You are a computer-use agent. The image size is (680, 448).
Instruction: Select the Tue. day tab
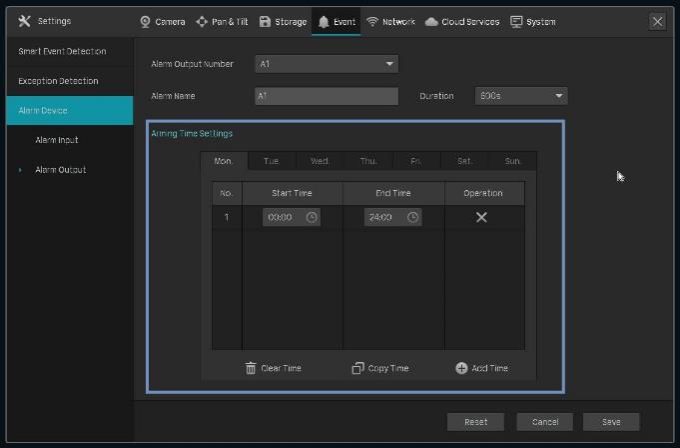(271, 161)
